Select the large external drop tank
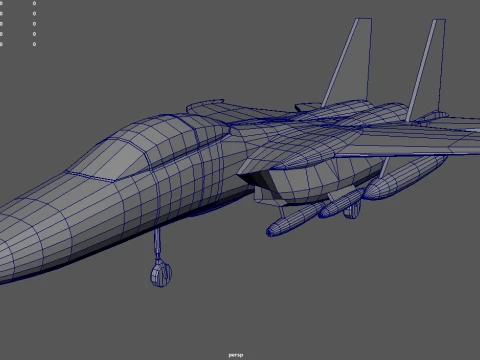Viewport: 480px width, 360px height. coord(405,177)
